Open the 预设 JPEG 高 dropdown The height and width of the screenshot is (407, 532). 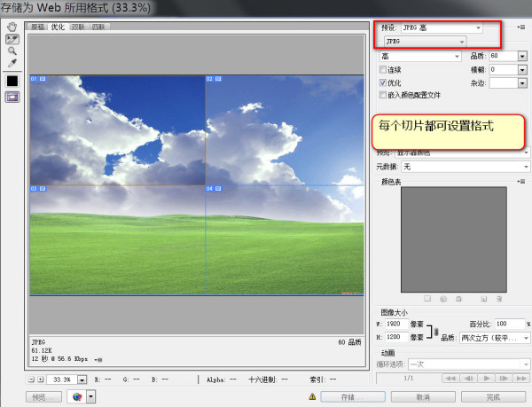(442, 27)
